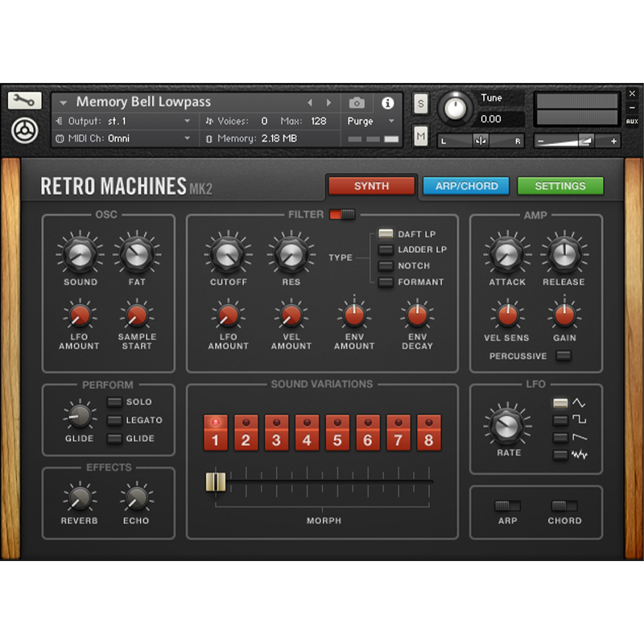
Task: Select sound variation 4
Action: (x=307, y=433)
